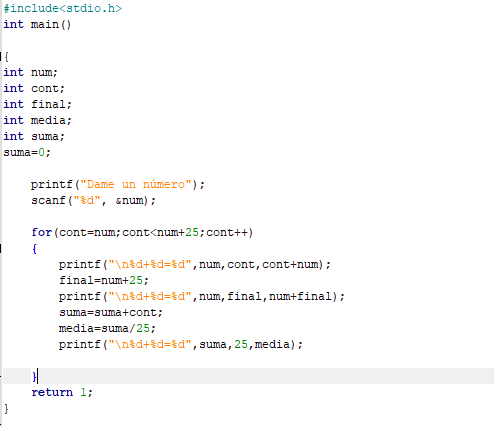
Task: Click the int main() declaration
Action: coord(37,24)
